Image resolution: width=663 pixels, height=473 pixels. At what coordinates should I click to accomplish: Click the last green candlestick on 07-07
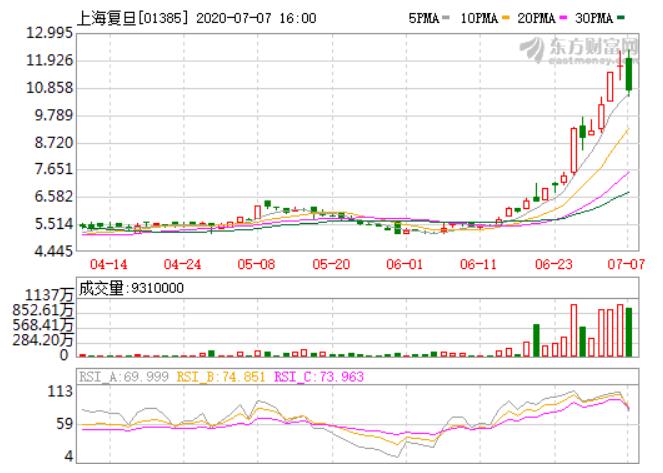click(x=629, y=74)
